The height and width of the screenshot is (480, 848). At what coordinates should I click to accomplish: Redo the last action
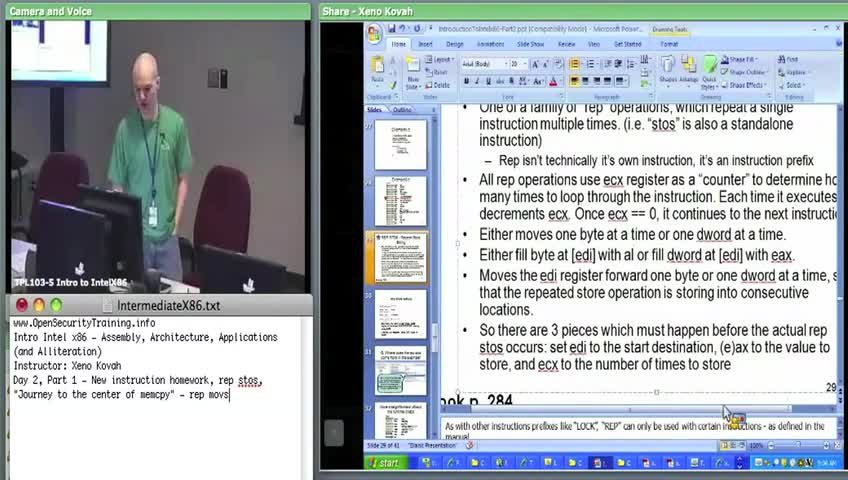click(417, 29)
